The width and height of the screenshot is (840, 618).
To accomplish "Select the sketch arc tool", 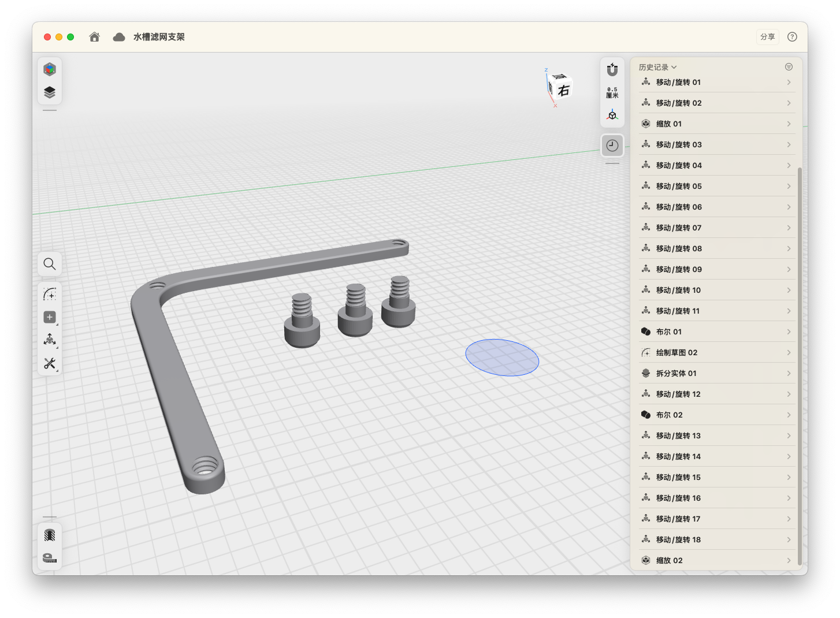I will point(50,294).
